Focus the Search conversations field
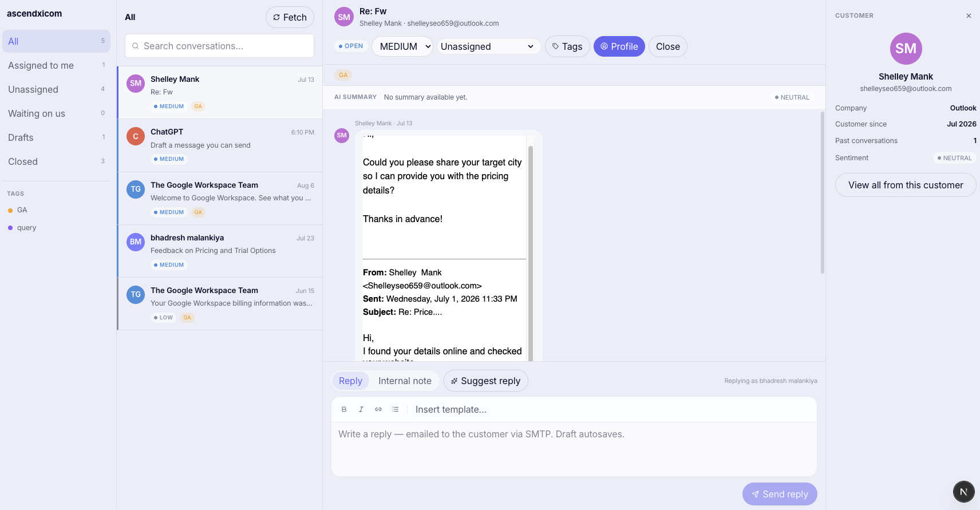980x510 pixels. (x=219, y=46)
